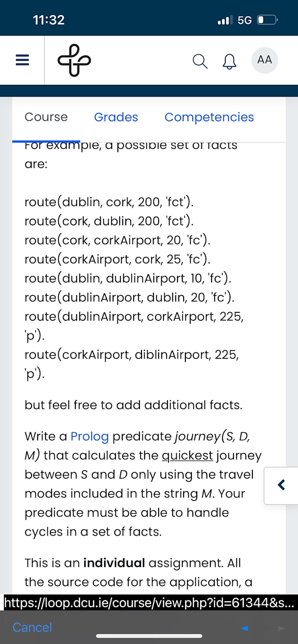Image resolution: width=298 pixels, height=644 pixels.
Task: Switch to the Course tab
Action: click(x=46, y=117)
